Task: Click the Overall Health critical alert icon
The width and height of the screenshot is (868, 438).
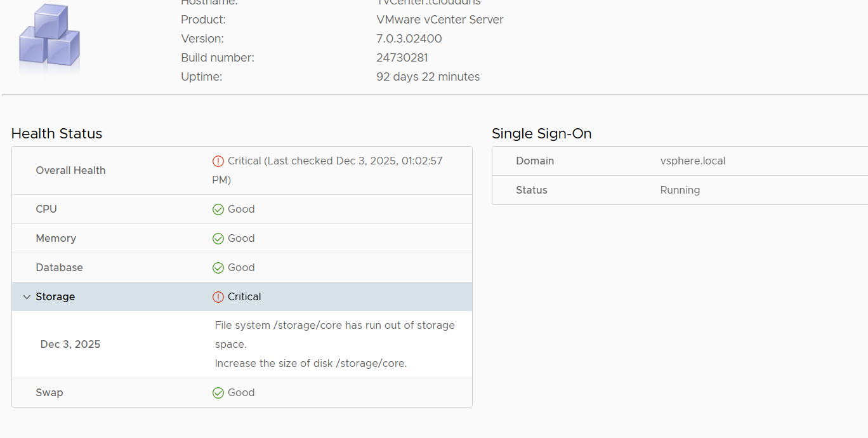Action: [218, 161]
